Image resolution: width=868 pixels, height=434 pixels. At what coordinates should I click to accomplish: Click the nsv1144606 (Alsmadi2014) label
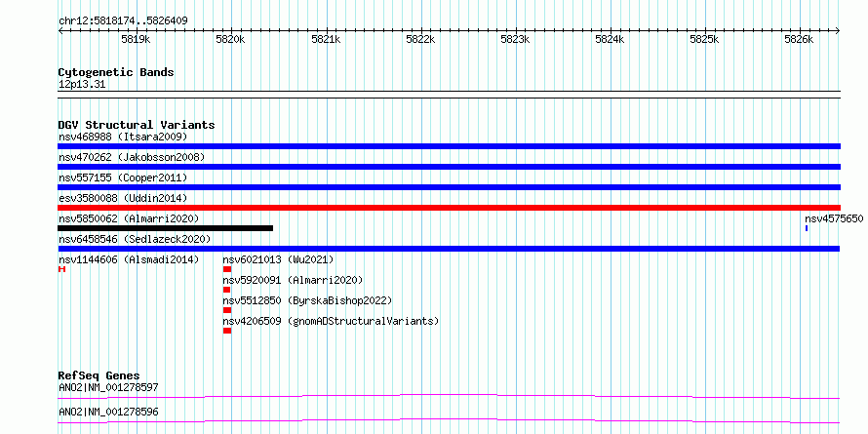[x=129, y=259]
